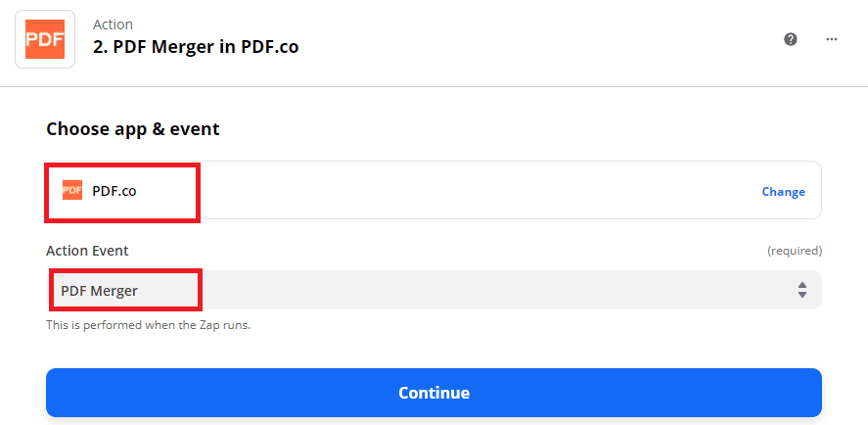Click the down arrow on Action Event selector
This screenshot has height=425, width=868.
(x=802, y=295)
